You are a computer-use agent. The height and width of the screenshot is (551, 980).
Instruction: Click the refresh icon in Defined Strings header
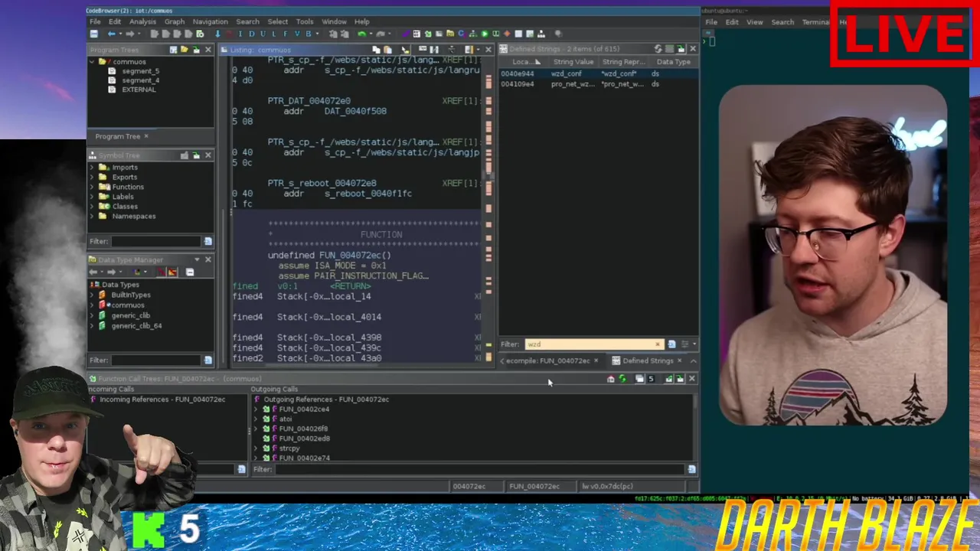coord(658,49)
